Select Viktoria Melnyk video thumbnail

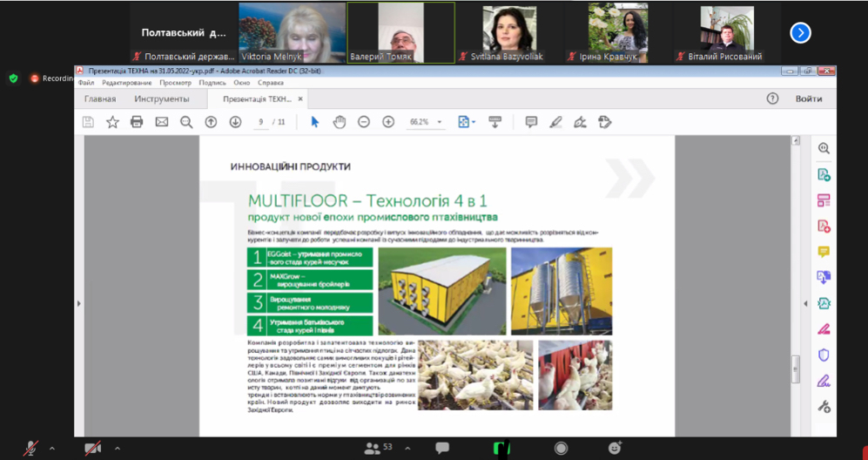(293, 33)
